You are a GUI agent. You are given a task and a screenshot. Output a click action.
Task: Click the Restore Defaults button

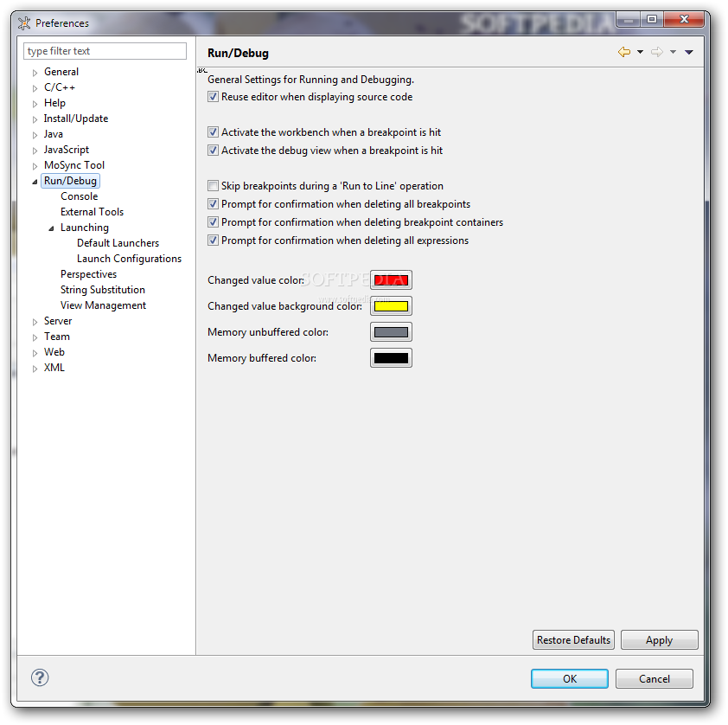click(573, 640)
